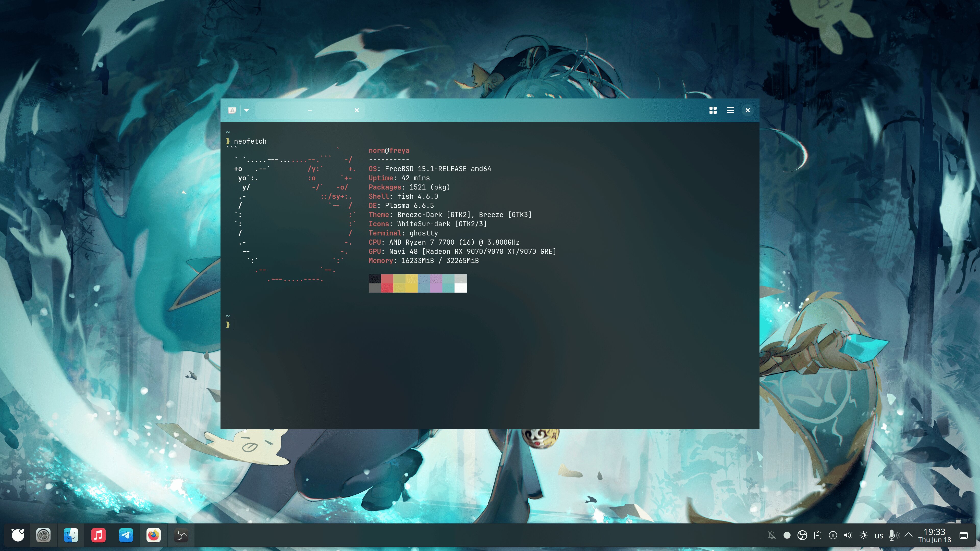980x551 pixels.
Task: Click the 'Terminal: ghostty' line
Action: (403, 233)
